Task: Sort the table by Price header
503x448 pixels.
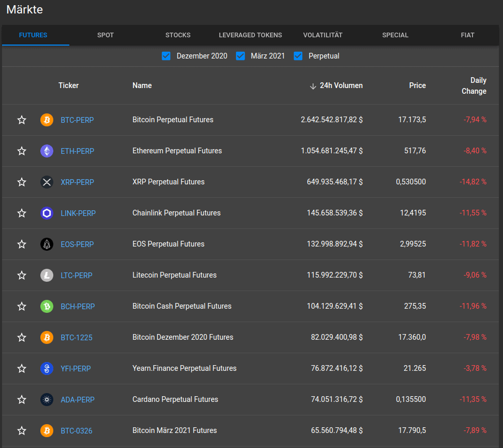Action: pos(417,85)
